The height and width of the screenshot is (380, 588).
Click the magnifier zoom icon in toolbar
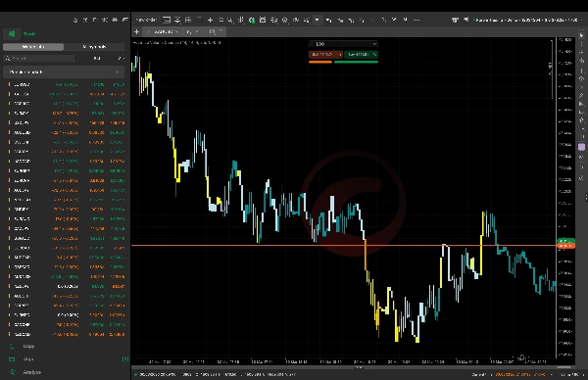tap(230, 21)
